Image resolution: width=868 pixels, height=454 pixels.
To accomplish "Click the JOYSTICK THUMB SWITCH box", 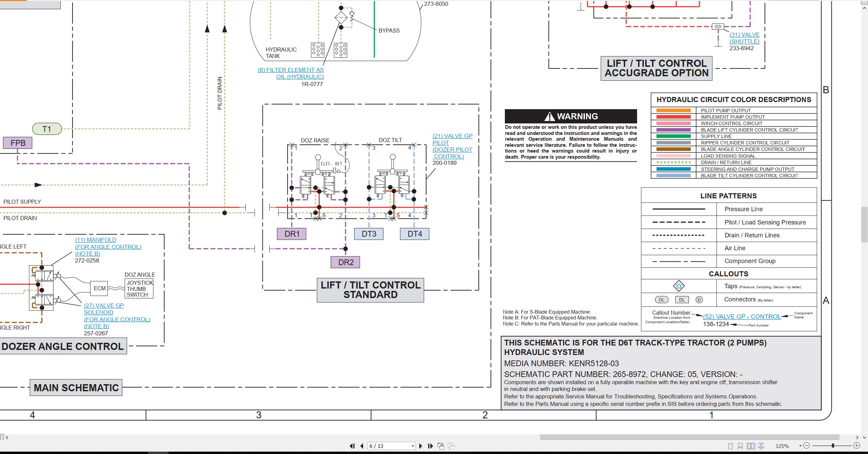I will [x=139, y=289].
